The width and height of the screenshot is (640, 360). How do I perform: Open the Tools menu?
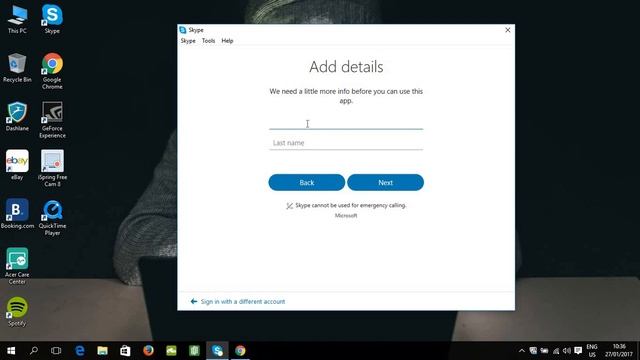coord(208,41)
